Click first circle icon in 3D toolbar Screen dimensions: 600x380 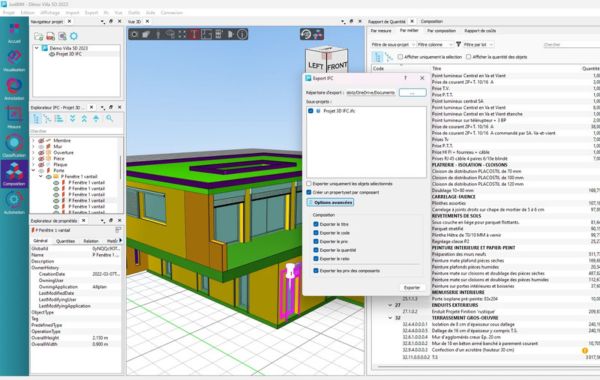134,34
